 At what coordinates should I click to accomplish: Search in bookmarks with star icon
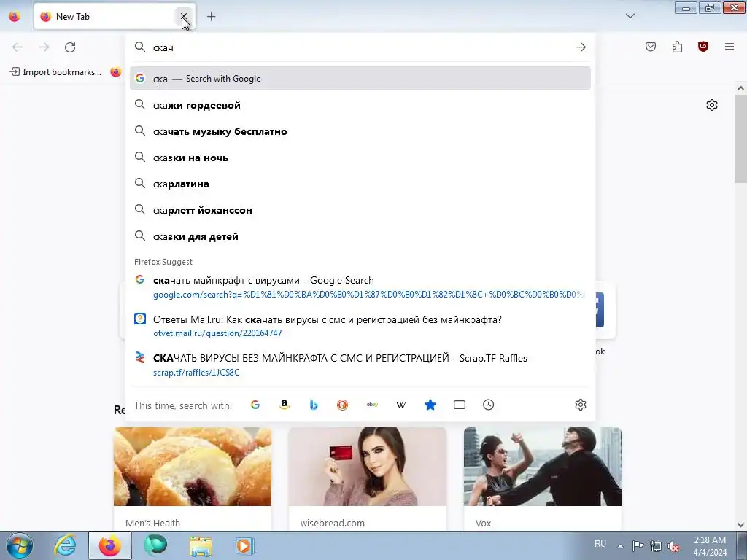point(430,405)
